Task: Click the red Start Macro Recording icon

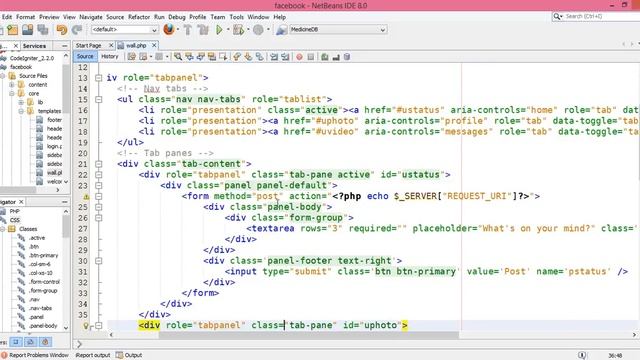Action: coord(299,57)
